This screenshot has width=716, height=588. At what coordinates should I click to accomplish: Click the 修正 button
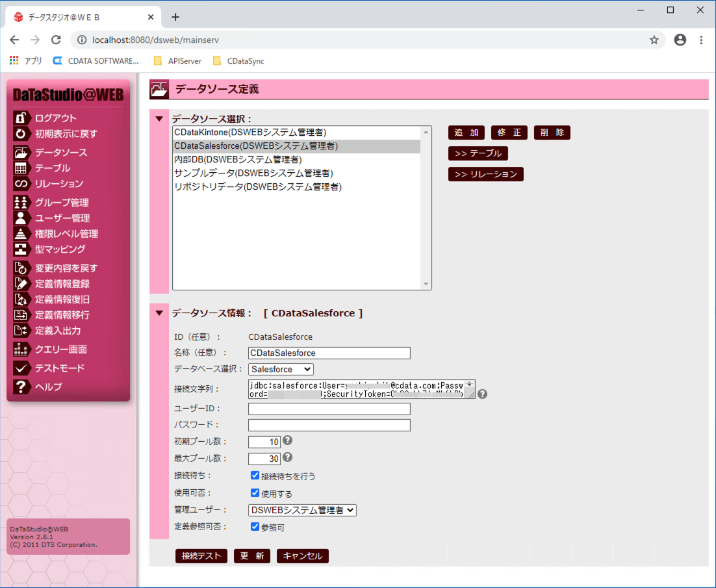pyautogui.click(x=509, y=133)
